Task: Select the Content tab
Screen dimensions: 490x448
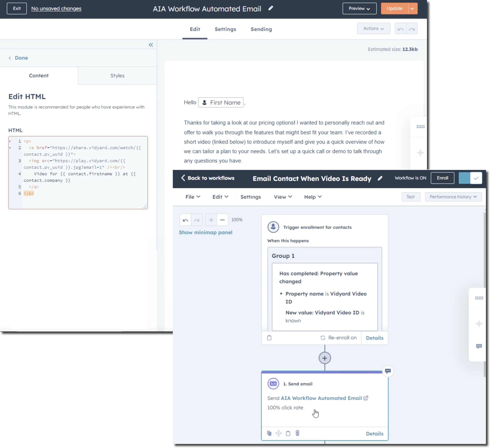Action: point(39,76)
